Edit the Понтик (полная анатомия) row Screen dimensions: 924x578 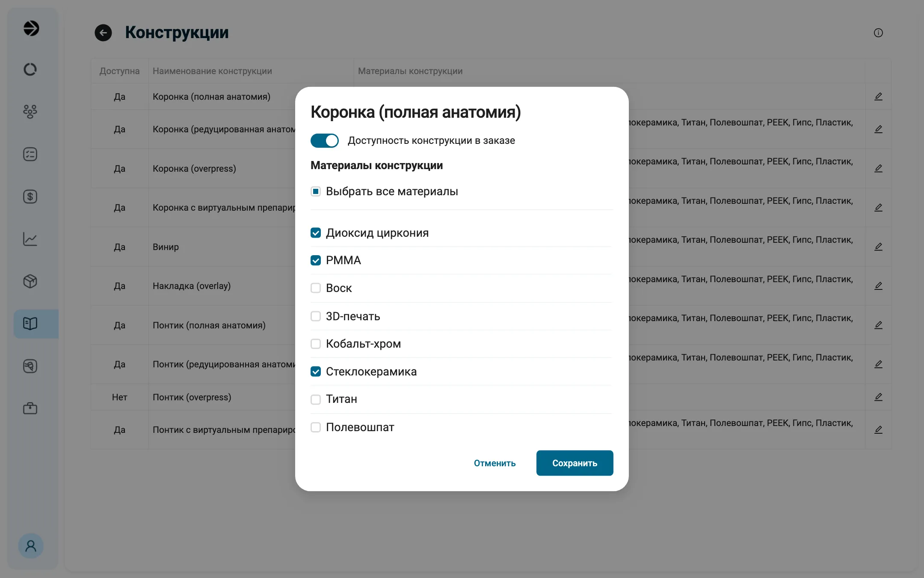pyautogui.click(x=878, y=325)
